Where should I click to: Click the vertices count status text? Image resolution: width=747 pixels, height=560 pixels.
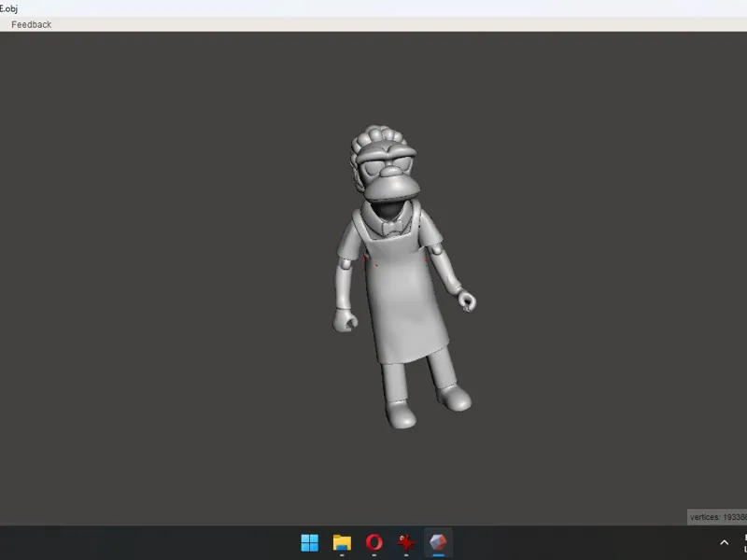(718, 517)
